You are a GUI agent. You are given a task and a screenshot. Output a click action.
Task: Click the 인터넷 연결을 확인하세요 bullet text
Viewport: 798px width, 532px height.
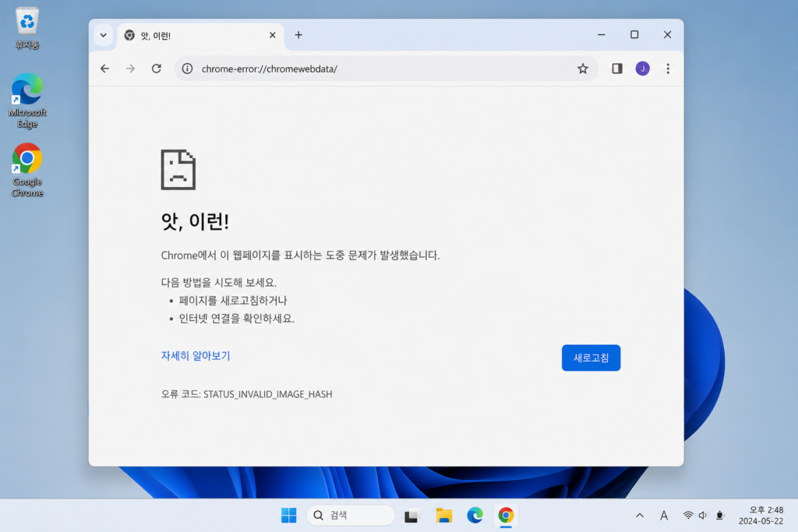coord(236,319)
